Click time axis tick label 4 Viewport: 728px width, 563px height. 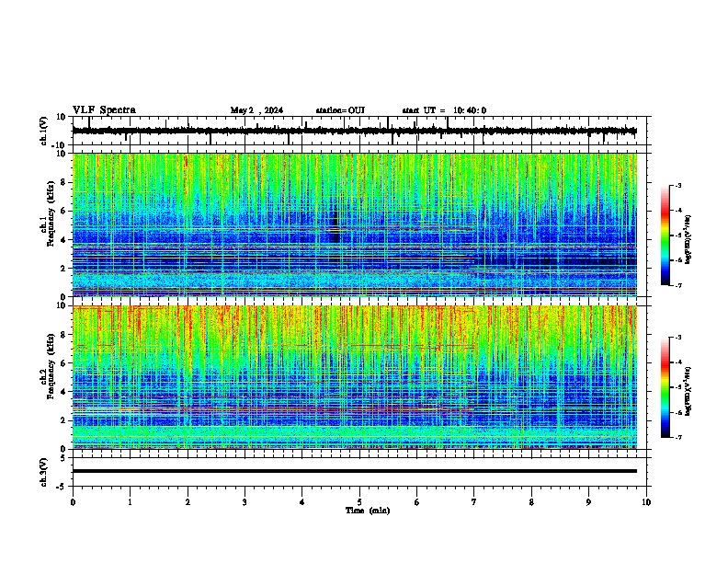click(x=301, y=502)
